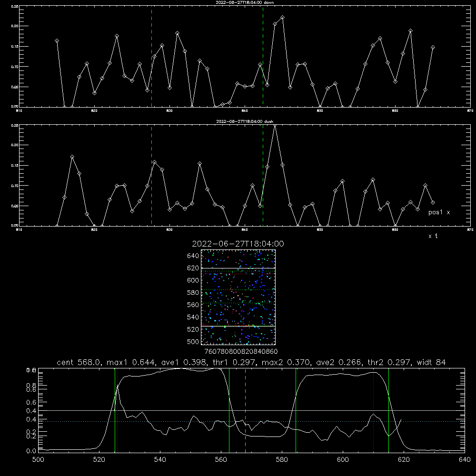The image size is (476, 476).
Task: Click the right green dashed line in dawn plot
Action: (x=263, y=56)
